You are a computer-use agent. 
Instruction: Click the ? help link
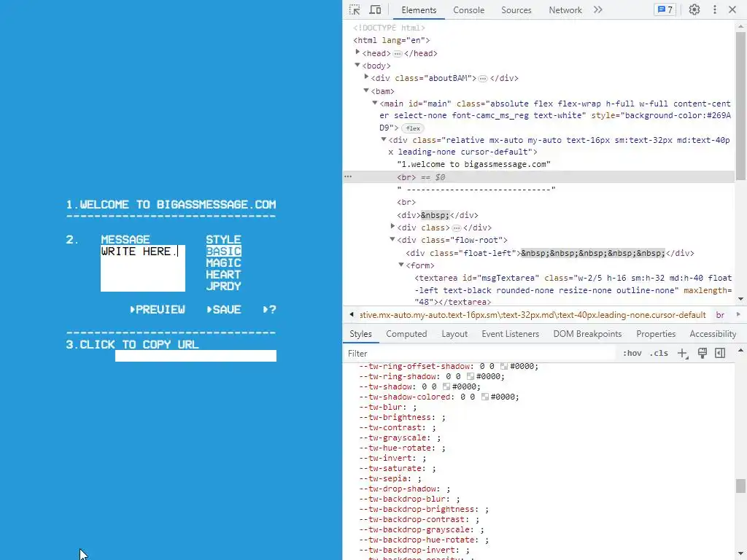click(x=270, y=309)
